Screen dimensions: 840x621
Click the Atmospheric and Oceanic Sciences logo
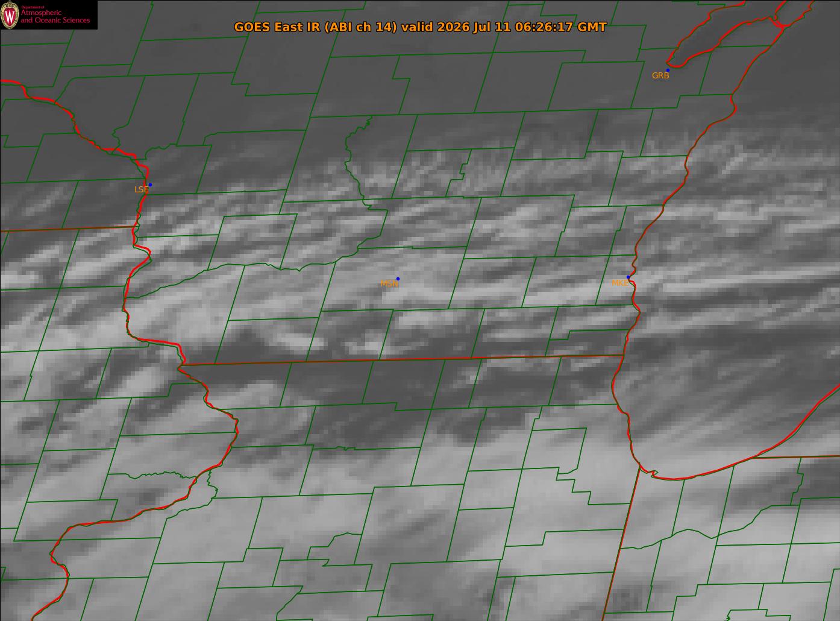[49, 15]
